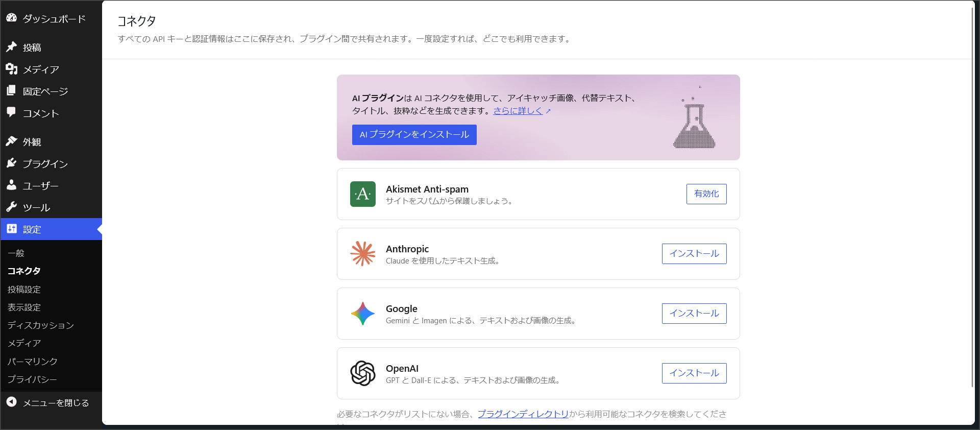Screen dimensions: 980x430
Task: Open パーマリンク settings
Action: point(33,362)
